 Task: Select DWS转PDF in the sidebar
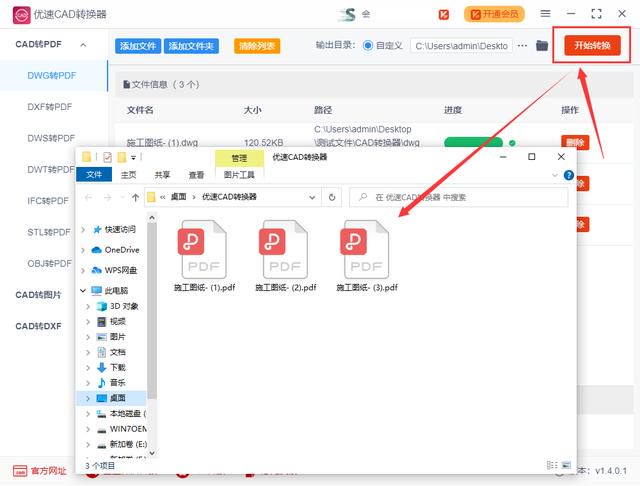(x=51, y=138)
